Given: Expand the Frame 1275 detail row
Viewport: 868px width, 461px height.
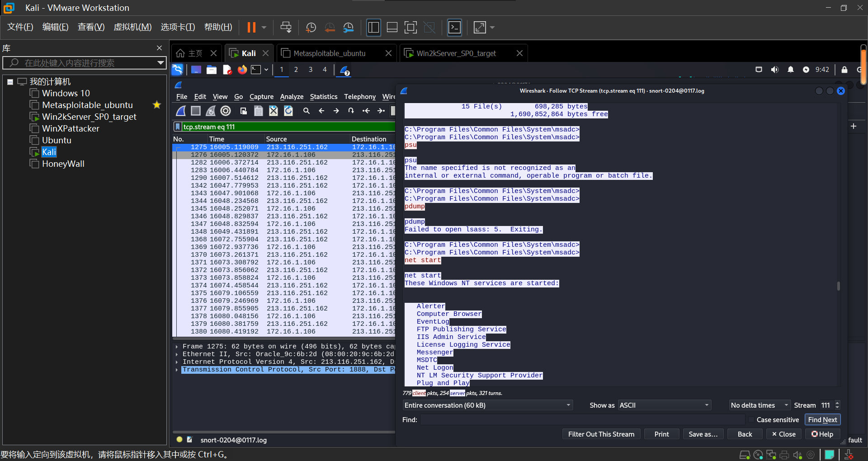Looking at the screenshot, I should [x=177, y=347].
